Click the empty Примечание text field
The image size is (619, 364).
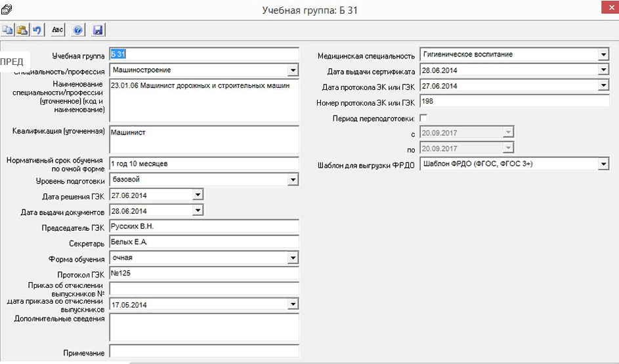(203, 352)
